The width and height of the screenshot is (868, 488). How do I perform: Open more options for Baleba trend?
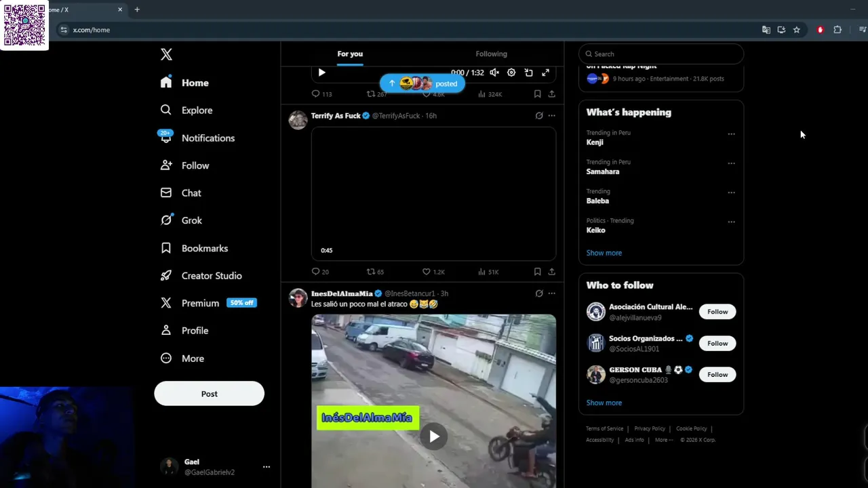[x=731, y=192]
